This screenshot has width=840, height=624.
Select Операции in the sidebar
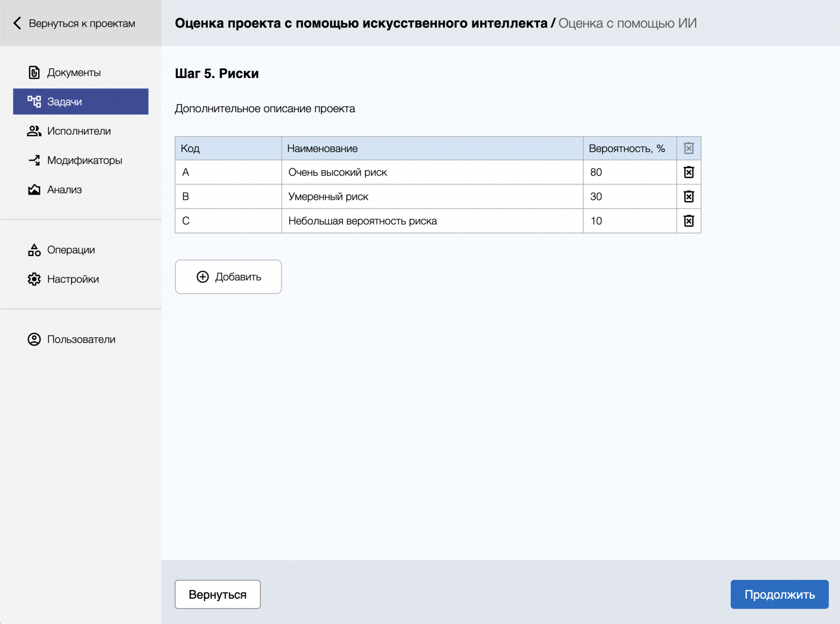pyautogui.click(x=71, y=250)
